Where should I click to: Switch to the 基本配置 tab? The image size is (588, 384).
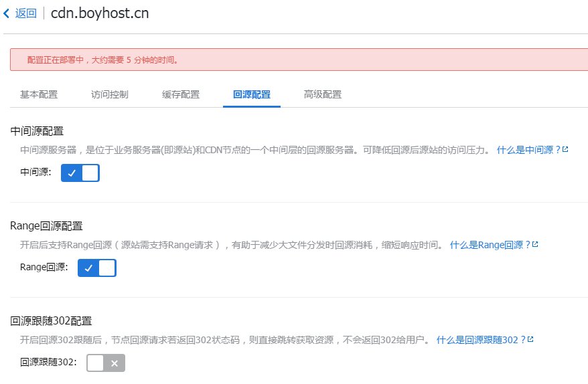pyautogui.click(x=39, y=94)
